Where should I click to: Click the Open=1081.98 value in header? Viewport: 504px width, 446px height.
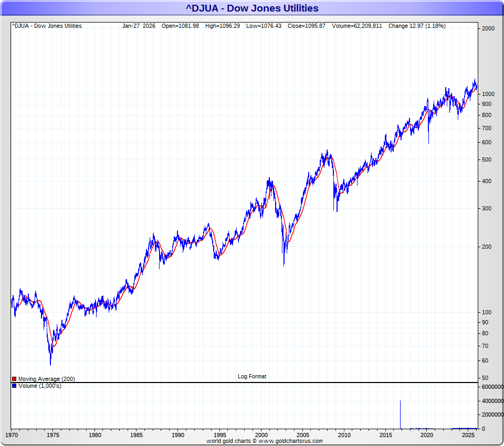tap(180, 26)
